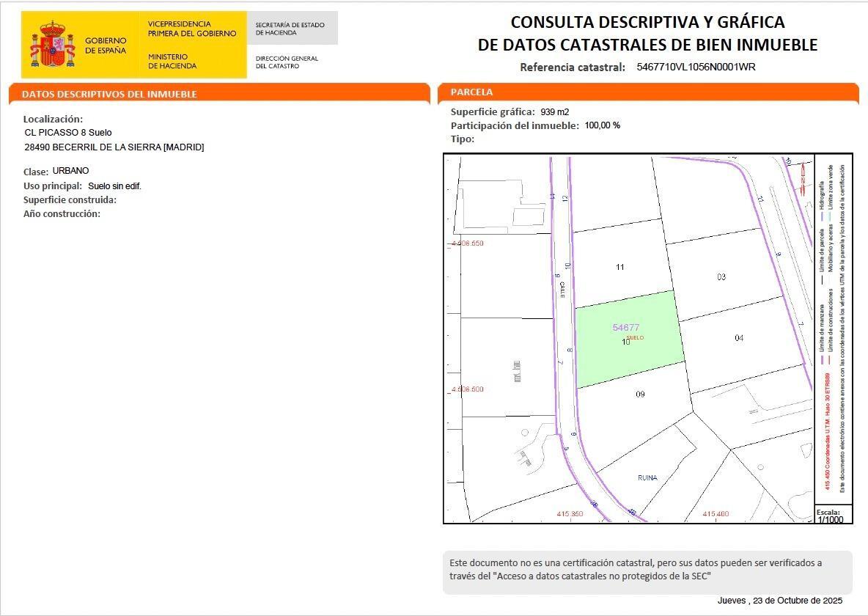The height and width of the screenshot is (616, 868).
Task: Select parcel 09 on the map
Action: click(640, 394)
